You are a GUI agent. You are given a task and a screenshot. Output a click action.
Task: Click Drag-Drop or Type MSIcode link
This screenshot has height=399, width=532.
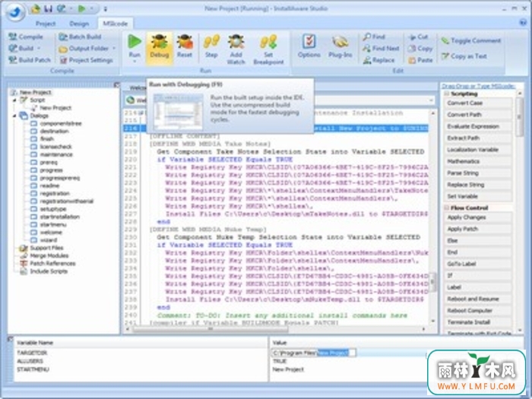coord(478,86)
